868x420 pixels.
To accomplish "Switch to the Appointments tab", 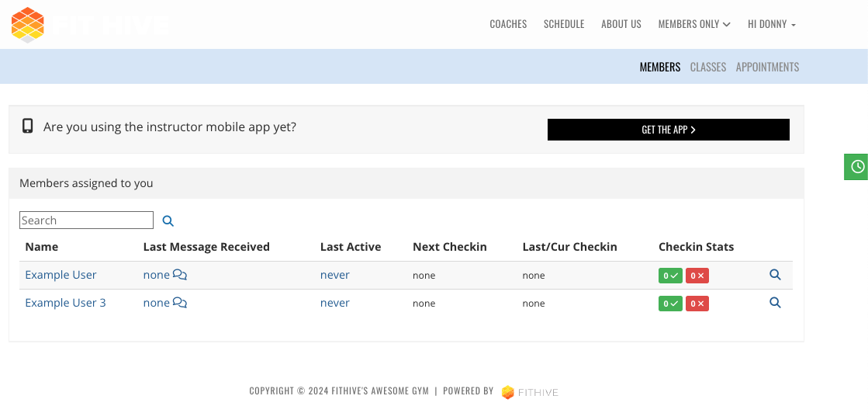I will (767, 67).
